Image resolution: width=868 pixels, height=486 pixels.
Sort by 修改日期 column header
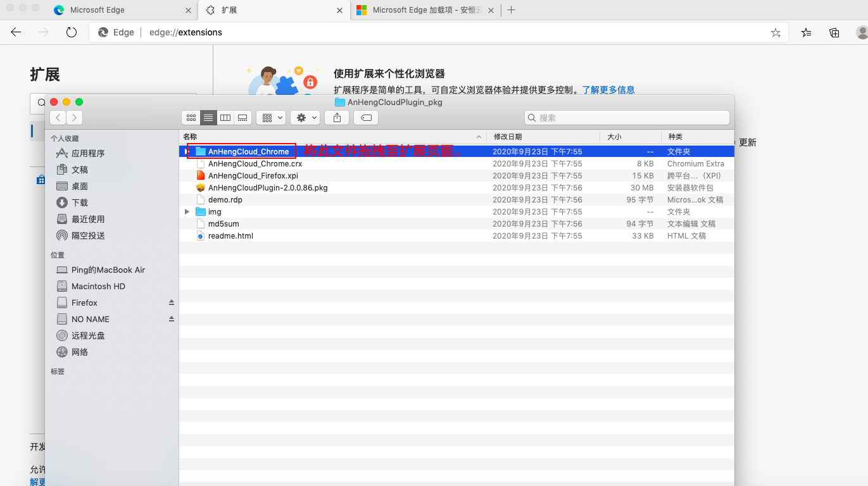point(543,137)
